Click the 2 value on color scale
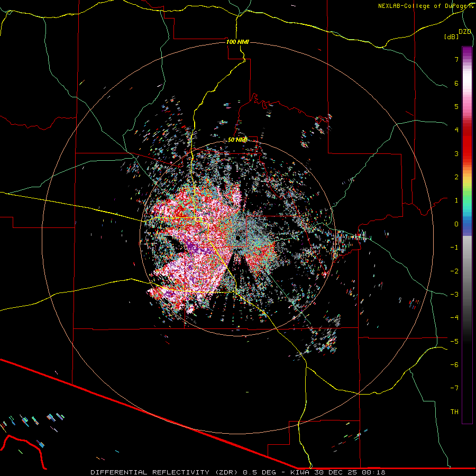The height and width of the screenshot is (476, 476). click(x=456, y=177)
